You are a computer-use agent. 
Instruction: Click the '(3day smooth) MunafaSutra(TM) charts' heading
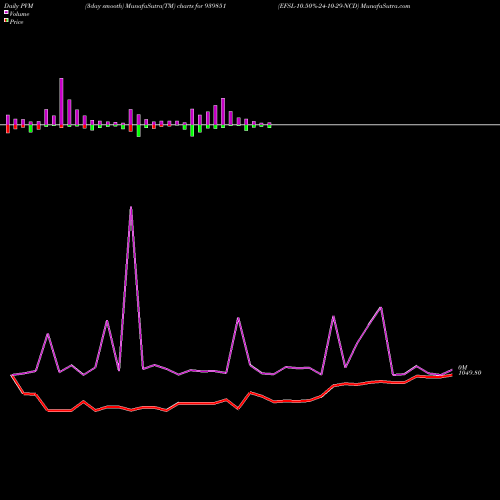click(x=139, y=6)
